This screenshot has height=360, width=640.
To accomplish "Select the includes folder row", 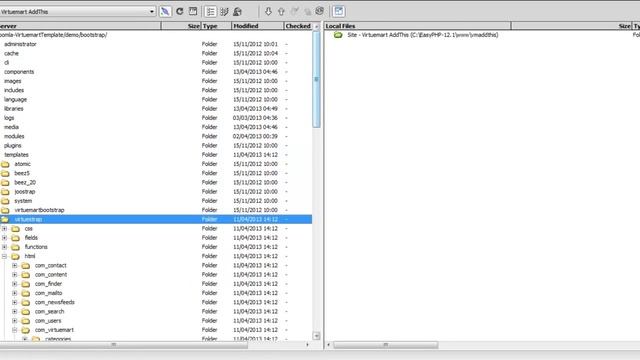I will click(x=156, y=90).
